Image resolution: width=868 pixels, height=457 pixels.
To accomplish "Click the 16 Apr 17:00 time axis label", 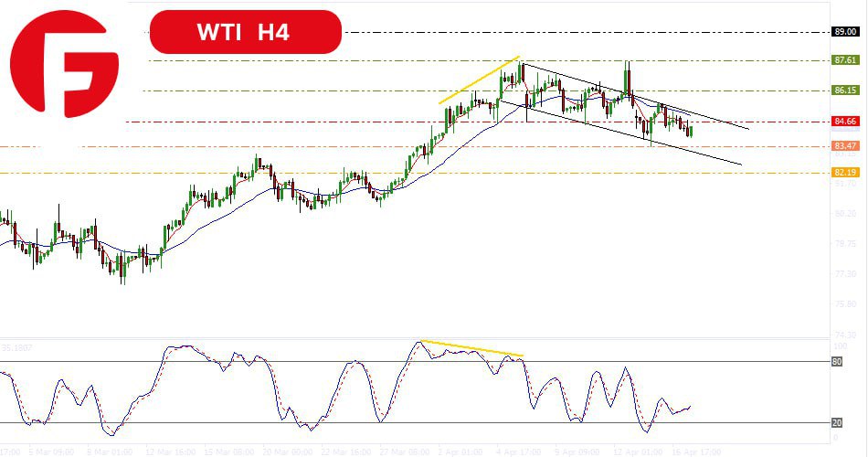I will (696, 452).
